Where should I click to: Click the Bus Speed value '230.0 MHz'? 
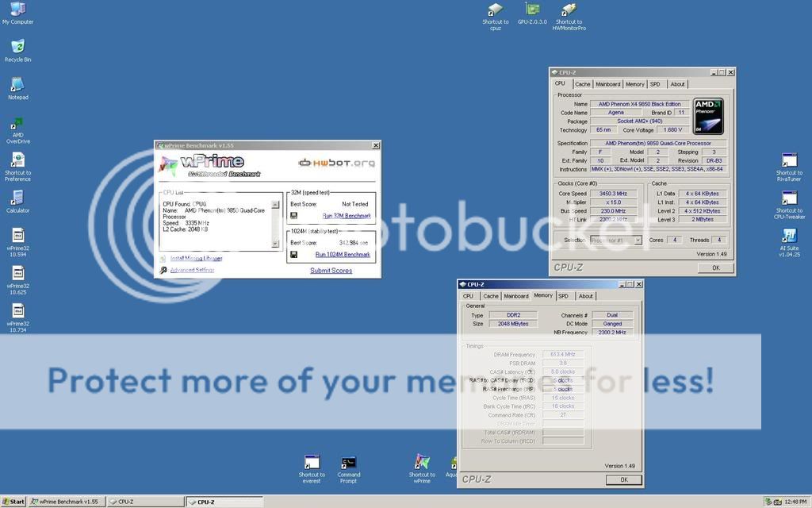(613, 211)
